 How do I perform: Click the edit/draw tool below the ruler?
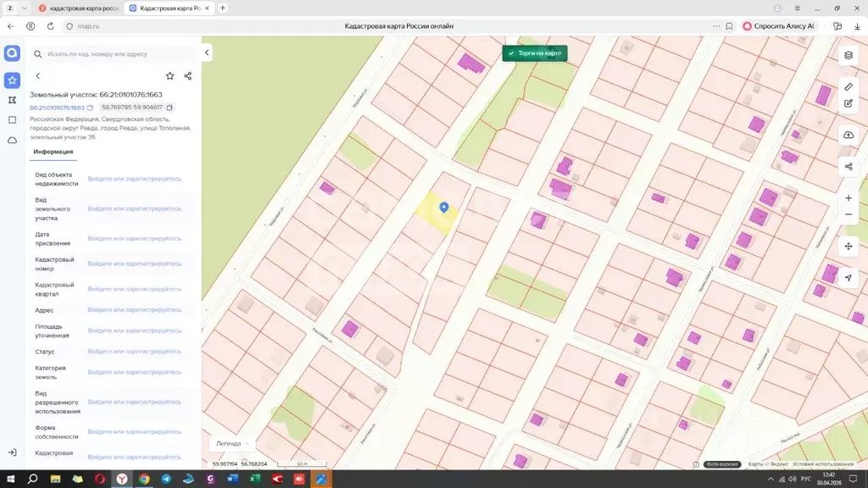click(848, 103)
